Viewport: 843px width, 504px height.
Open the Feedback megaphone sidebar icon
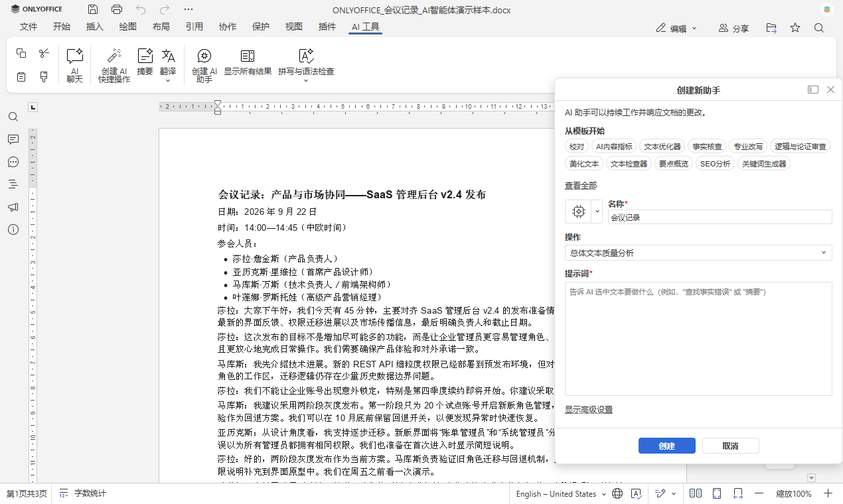coord(13,207)
